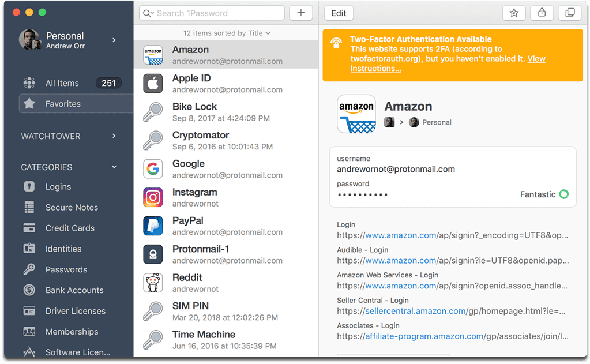
Task: Click the Fantastic password strength indicator
Action: (x=543, y=194)
